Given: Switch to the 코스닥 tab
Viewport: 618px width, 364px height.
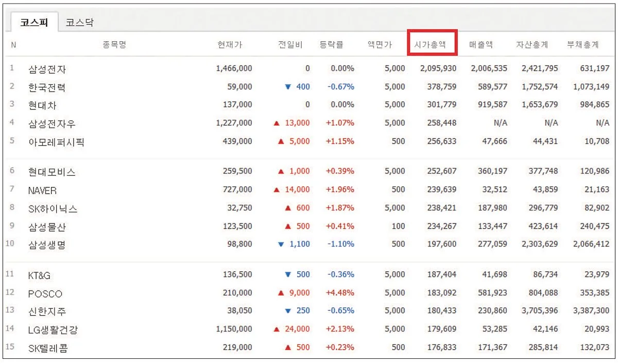Looking at the screenshot, I should click(79, 23).
